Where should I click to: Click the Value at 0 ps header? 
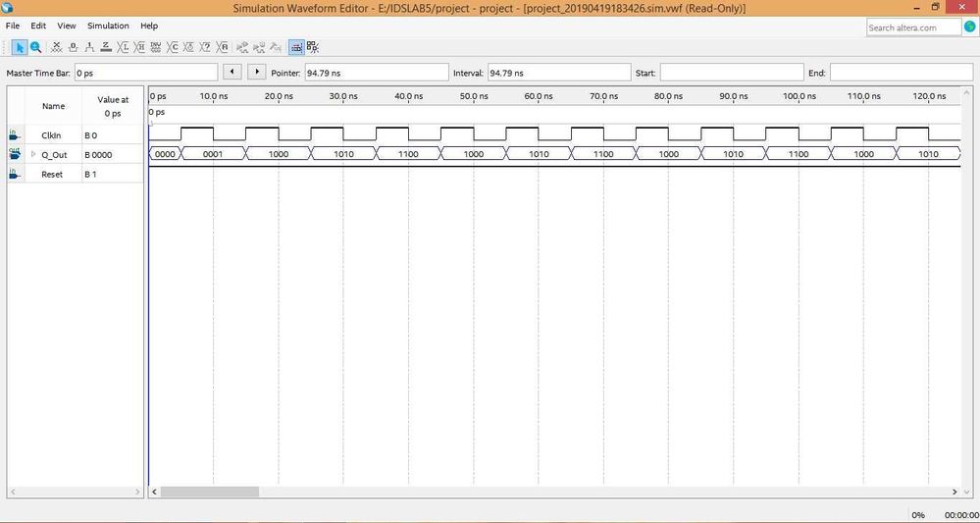(113, 106)
